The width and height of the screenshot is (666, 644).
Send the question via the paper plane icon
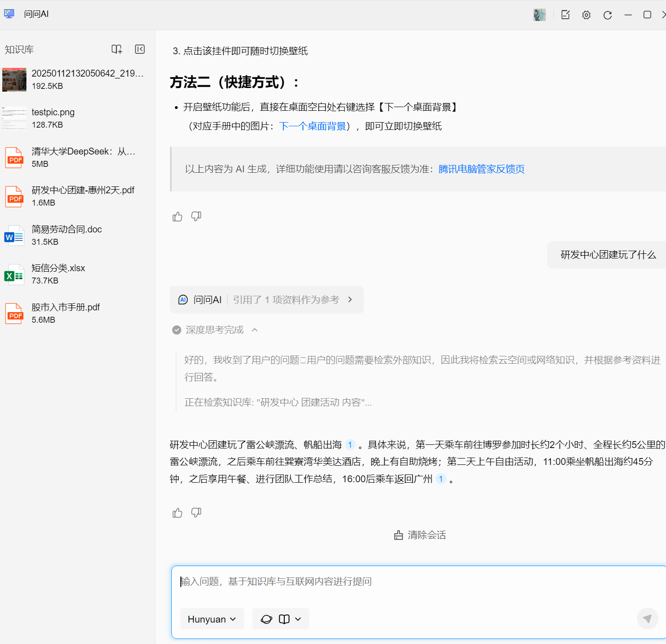[x=647, y=618]
